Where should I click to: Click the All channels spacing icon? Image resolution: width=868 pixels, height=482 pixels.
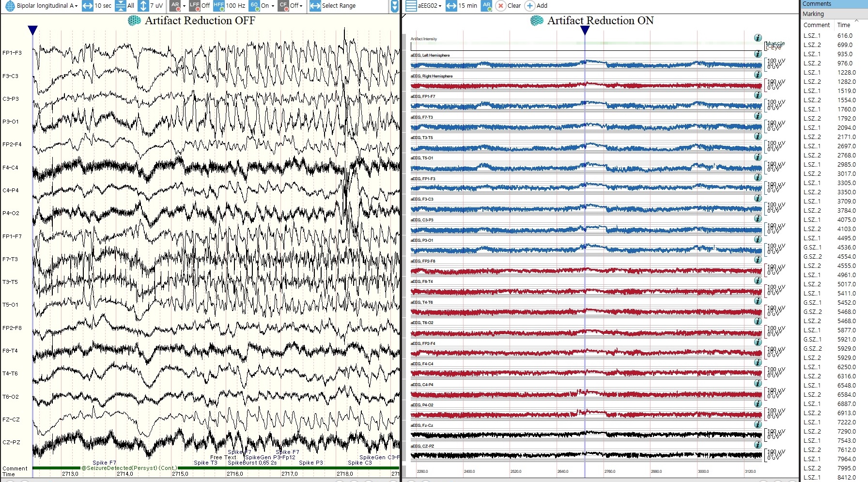coord(120,6)
